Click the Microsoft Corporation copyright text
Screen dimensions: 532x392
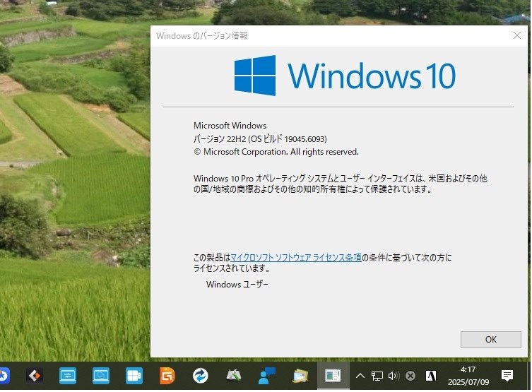tap(276, 152)
